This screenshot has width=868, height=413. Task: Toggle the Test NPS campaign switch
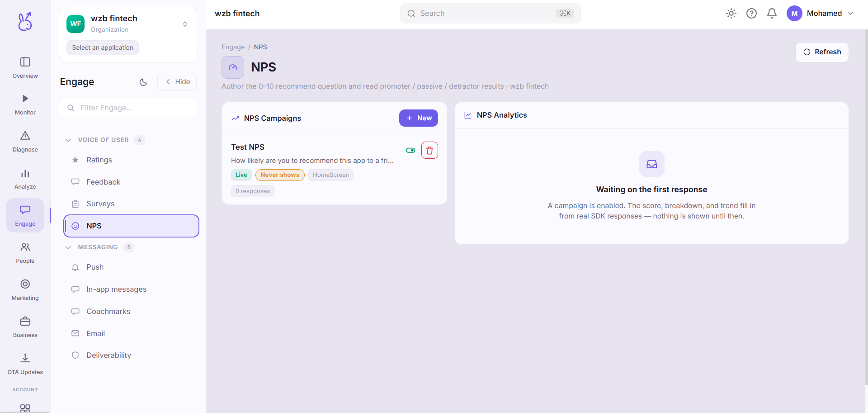point(410,150)
